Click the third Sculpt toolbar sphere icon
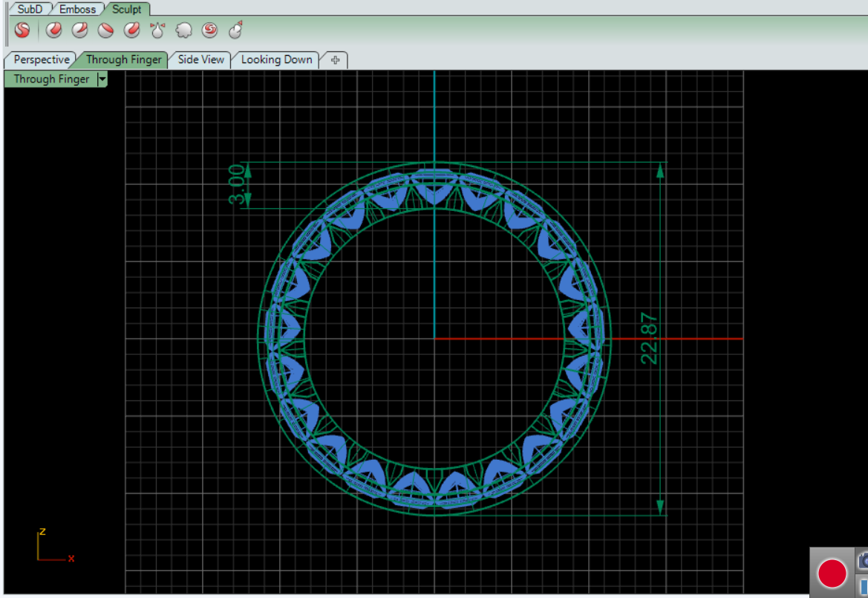The height and width of the screenshot is (598, 868). pyautogui.click(x=80, y=30)
